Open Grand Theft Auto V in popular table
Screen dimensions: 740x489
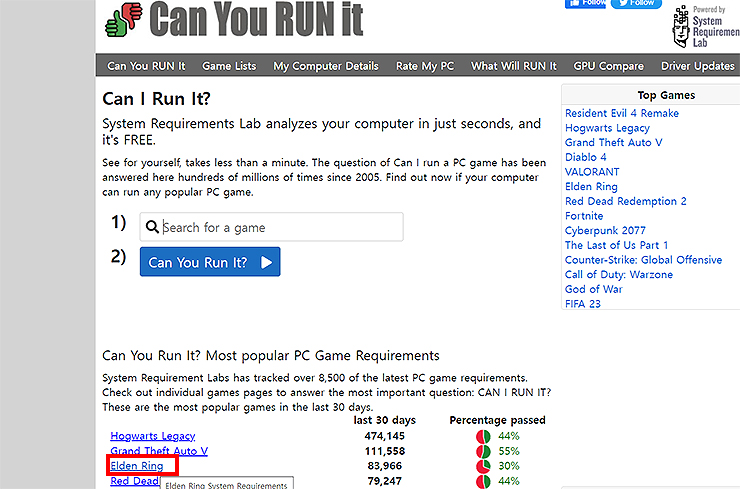pos(159,451)
